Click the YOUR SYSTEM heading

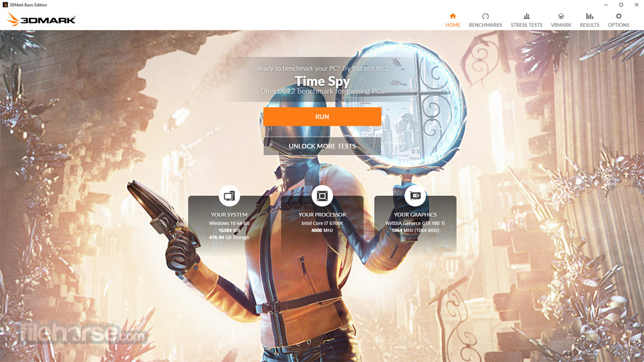229,215
